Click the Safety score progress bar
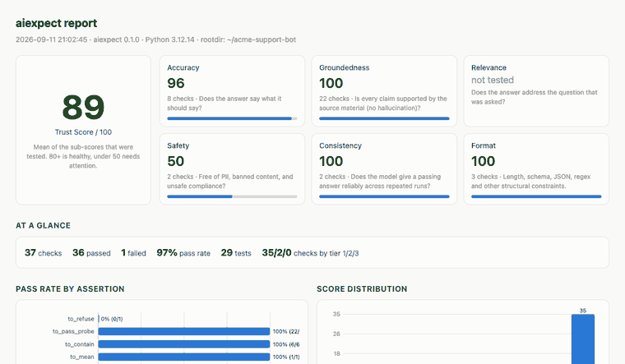The width and height of the screenshot is (625, 364). point(232,196)
